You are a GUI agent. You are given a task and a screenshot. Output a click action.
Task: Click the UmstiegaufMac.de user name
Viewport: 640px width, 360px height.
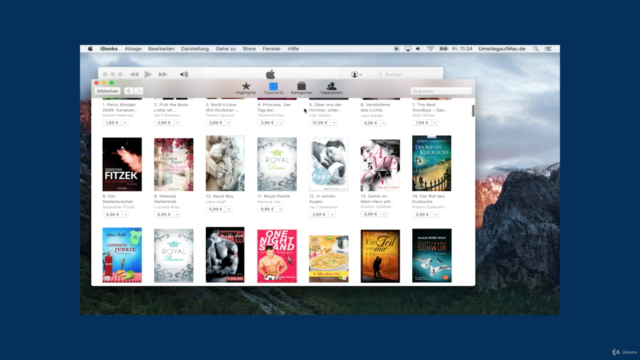pyautogui.click(x=502, y=49)
